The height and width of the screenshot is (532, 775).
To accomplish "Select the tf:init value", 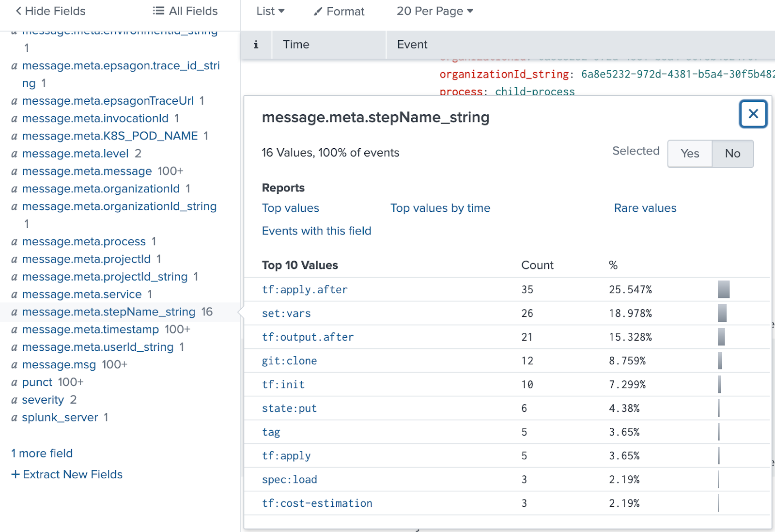I will pyautogui.click(x=283, y=385).
